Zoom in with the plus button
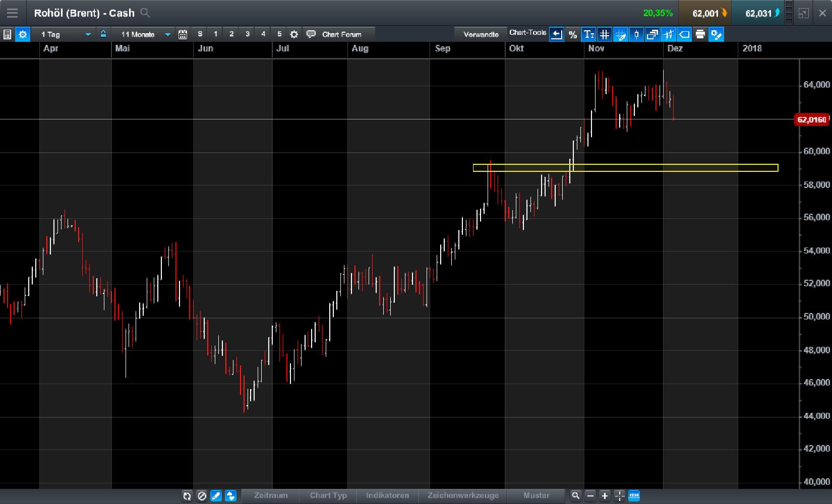The image size is (832, 504). (605, 496)
